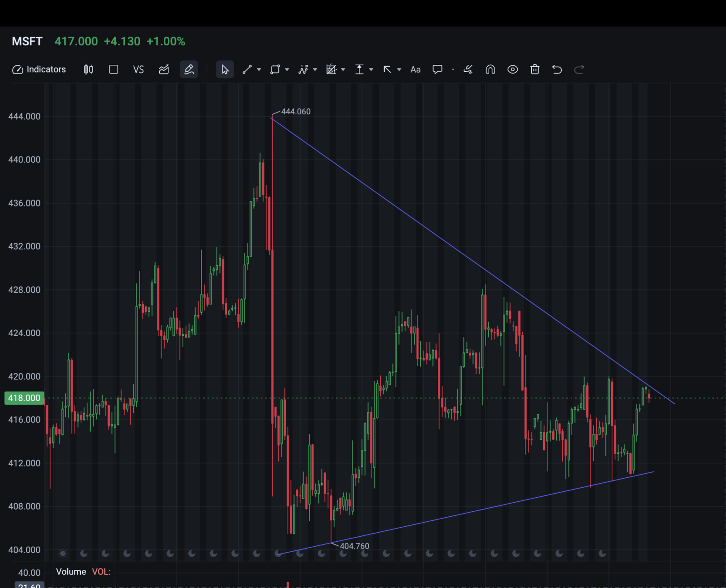
Task: Click the 418.000 current price label
Action: (24, 398)
